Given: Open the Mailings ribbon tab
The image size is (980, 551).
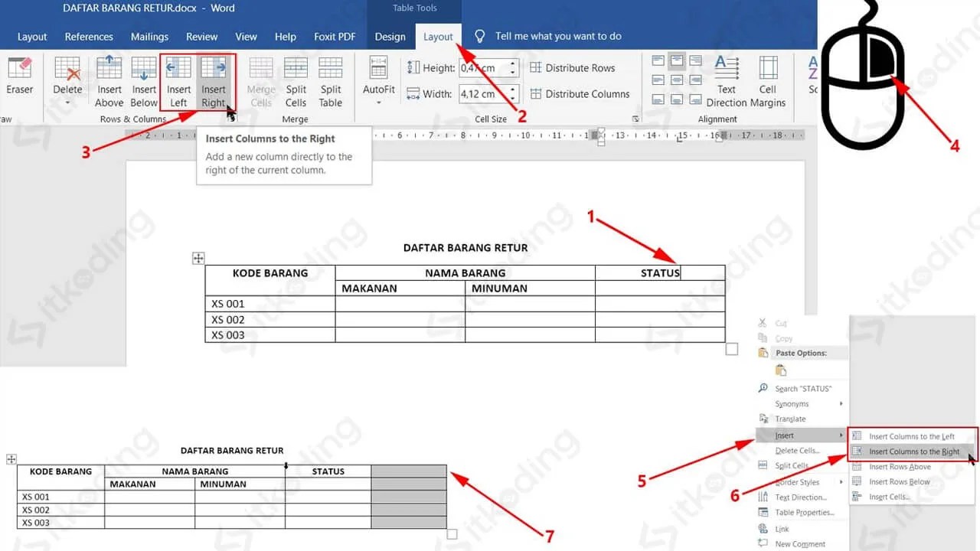Looking at the screenshot, I should pos(149,36).
